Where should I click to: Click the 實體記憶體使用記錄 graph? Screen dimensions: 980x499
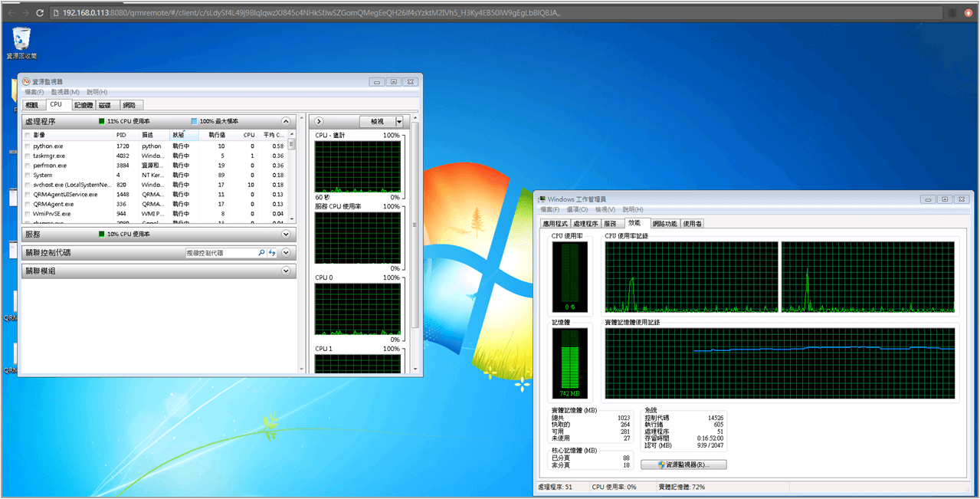pos(780,363)
